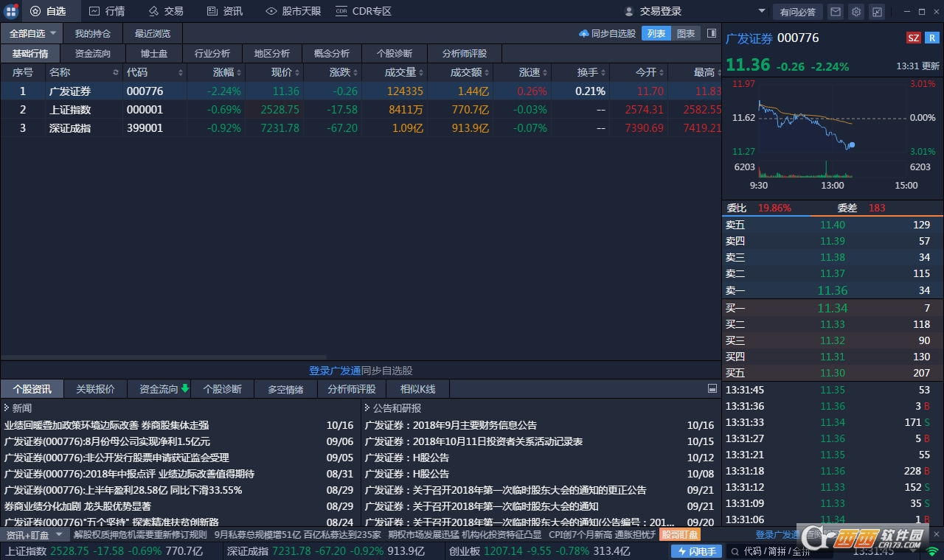944x560 pixels.
Task: Click the 买一 order book row
Action: pyautogui.click(x=833, y=308)
